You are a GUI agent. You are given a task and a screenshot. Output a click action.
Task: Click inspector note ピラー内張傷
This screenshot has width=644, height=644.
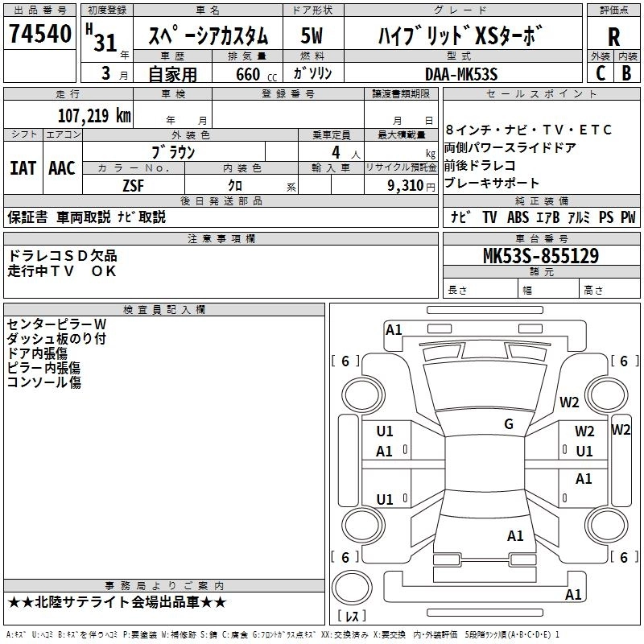coord(43,368)
